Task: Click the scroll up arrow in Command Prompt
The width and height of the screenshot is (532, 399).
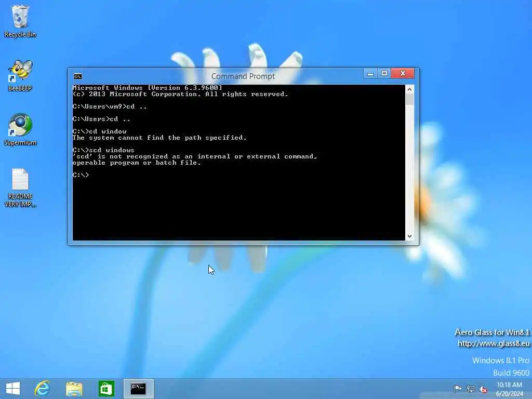Action: (409, 89)
